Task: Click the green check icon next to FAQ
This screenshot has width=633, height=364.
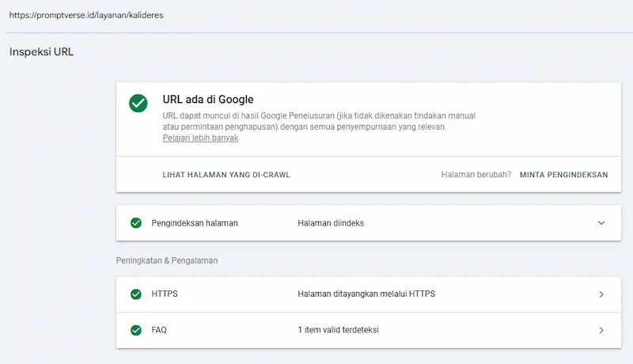Action: [136, 330]
